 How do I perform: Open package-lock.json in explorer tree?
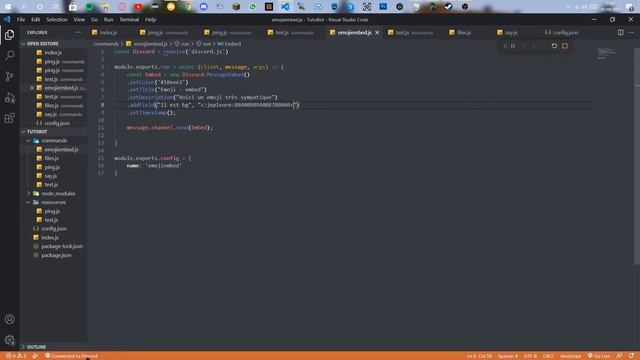(x=62, y=246)
